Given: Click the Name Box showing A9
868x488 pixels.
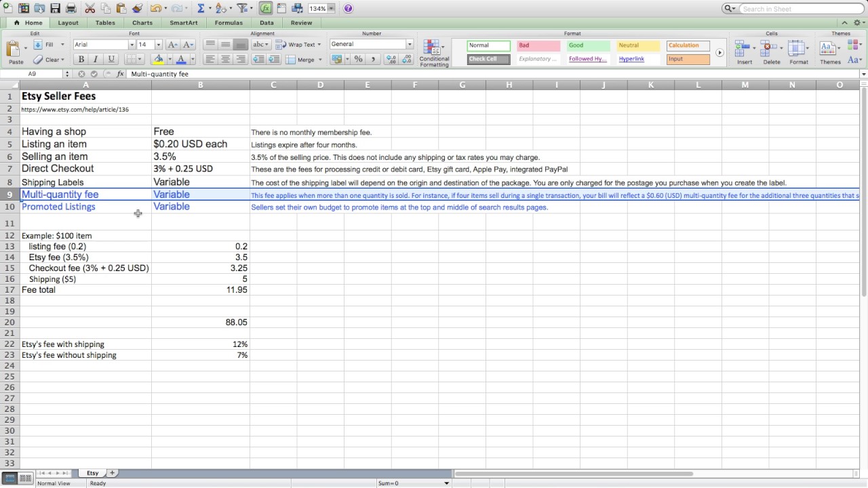Looking at the screenshot, I should [33, 74].
